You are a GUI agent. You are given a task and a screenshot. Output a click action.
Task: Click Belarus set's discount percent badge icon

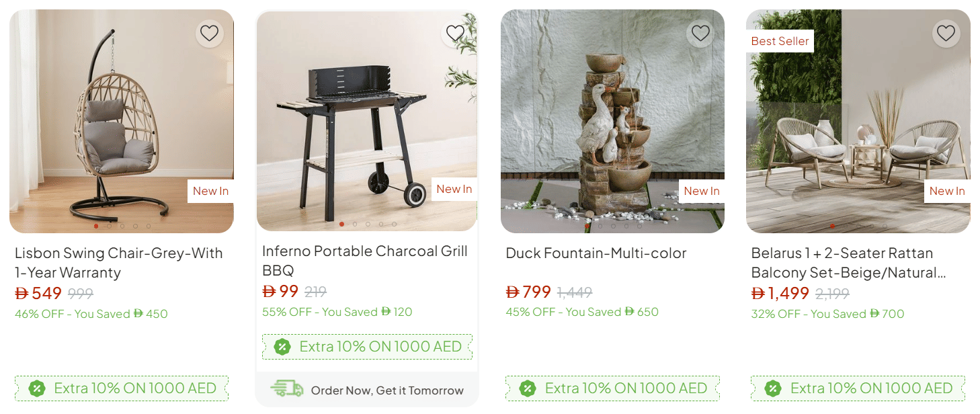point(773,388)
